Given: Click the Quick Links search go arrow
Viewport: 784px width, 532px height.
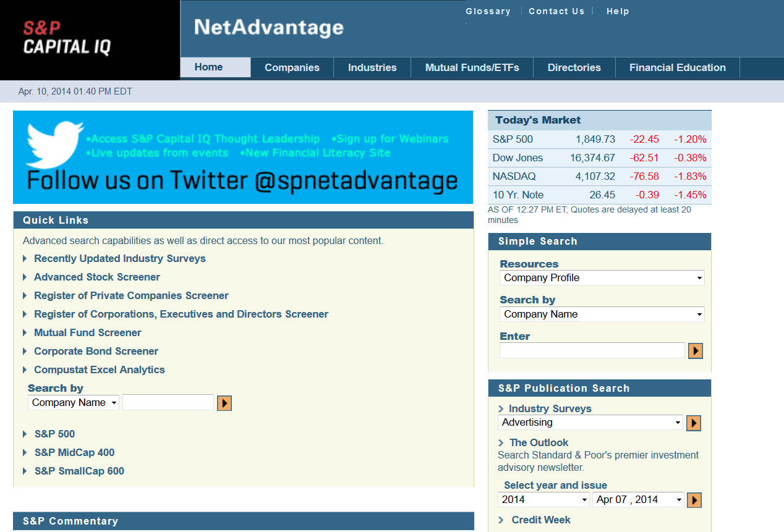Looking at the screenshot, I should point(224,403).
